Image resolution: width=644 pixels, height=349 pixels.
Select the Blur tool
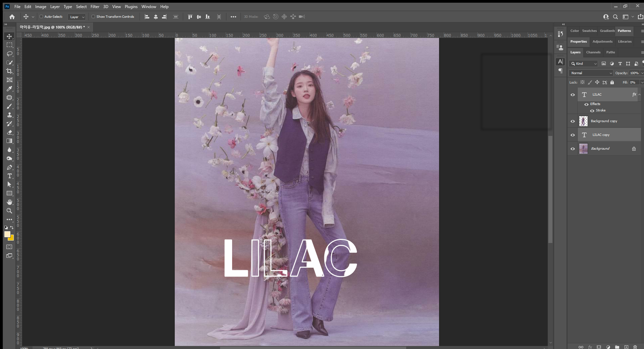[x=9, y=150]
